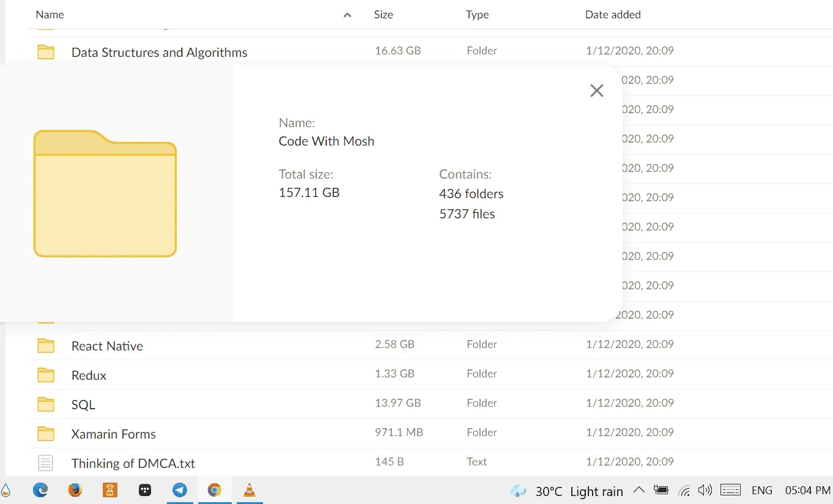This screenshot has height=504, width=833.
Task: Sort the file list by Type header
Action: [478, 15]
